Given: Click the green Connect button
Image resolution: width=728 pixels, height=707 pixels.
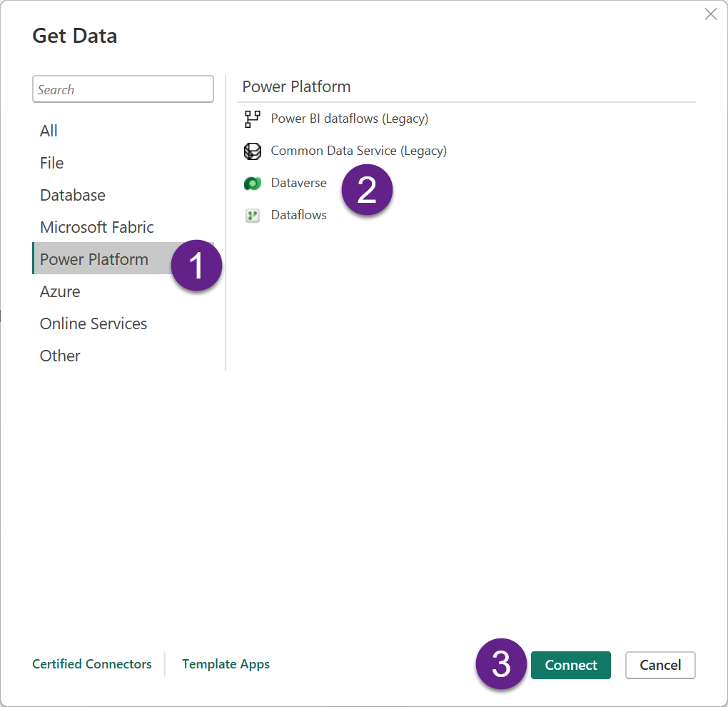Looking at the screenshot, I should 570,665.
